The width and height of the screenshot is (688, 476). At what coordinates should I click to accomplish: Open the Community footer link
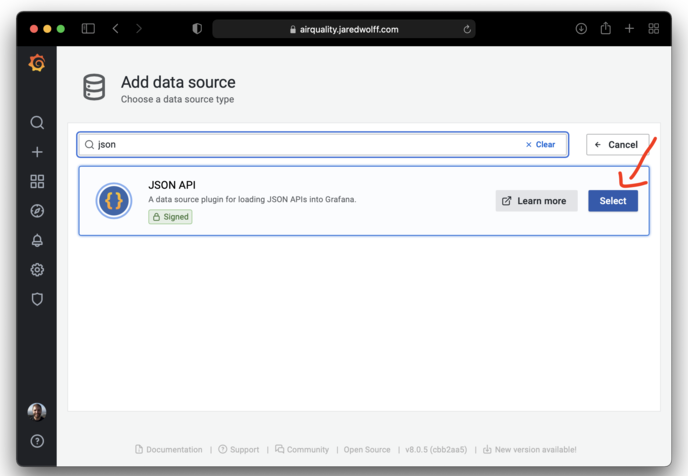[x=302, y=450]
